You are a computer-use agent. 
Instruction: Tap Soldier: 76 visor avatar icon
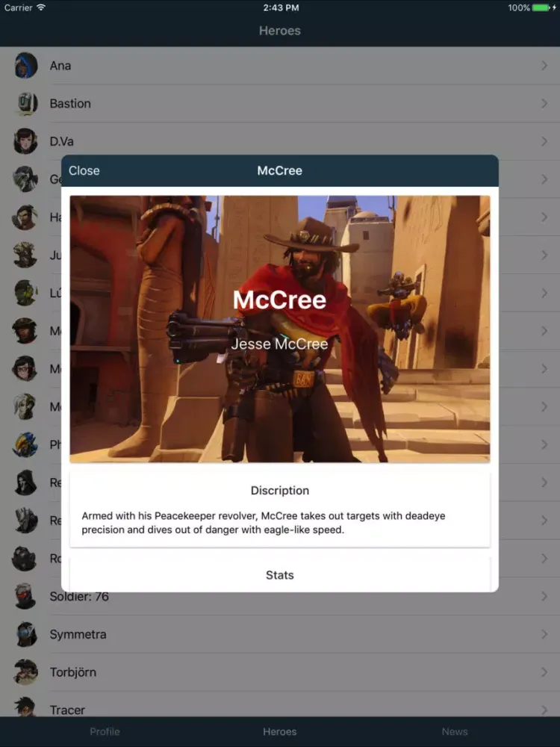(25, 596)
